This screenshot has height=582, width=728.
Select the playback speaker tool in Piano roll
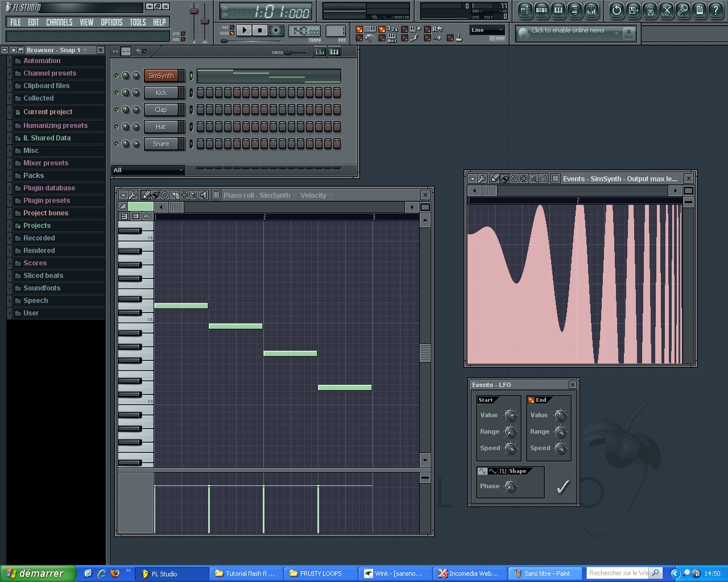point(204,195)
